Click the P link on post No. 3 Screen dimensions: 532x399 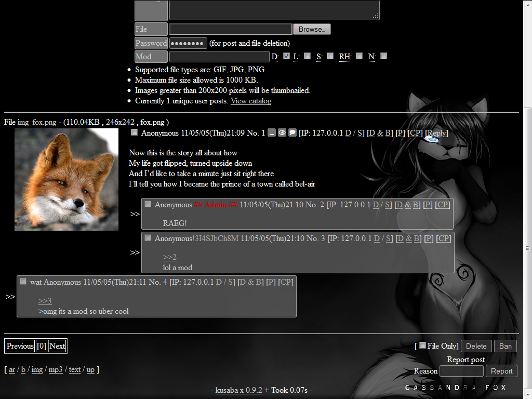tap(429, 238)
